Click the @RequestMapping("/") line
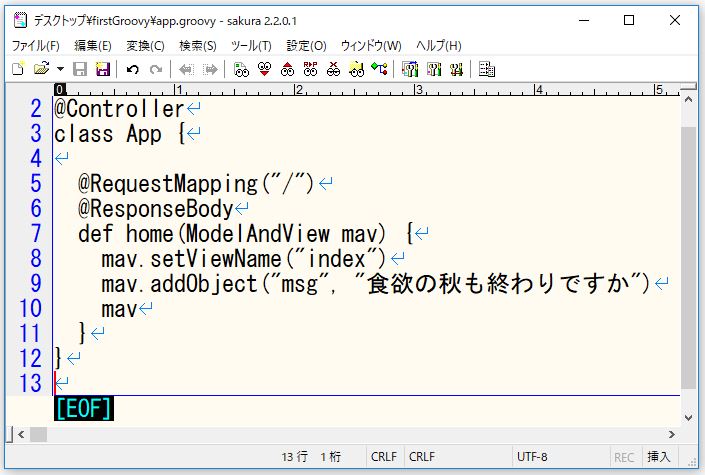The height and width of the screenshot is (475, 705). click(196, 184)
